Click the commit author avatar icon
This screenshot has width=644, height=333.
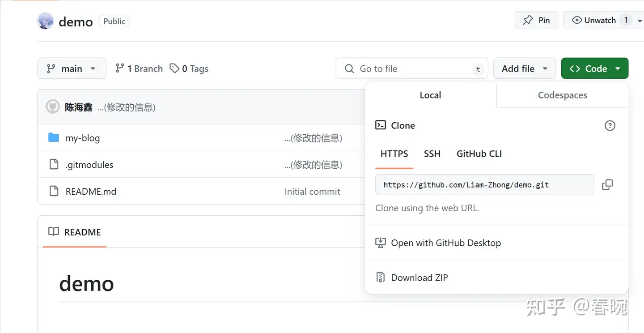pyautogui.click(x=53, y=107)
